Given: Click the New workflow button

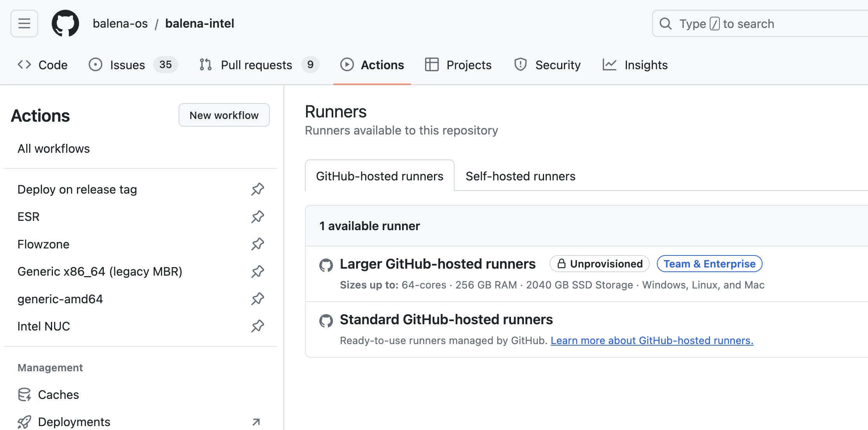Looking at the screenshot, I should pyautogui.click(x=224, y=115).
